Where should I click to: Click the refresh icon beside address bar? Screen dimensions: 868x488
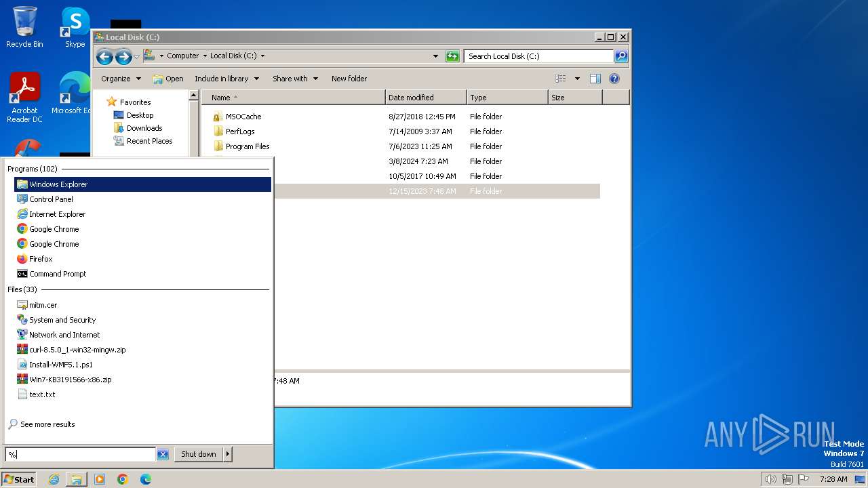[452, 56]
